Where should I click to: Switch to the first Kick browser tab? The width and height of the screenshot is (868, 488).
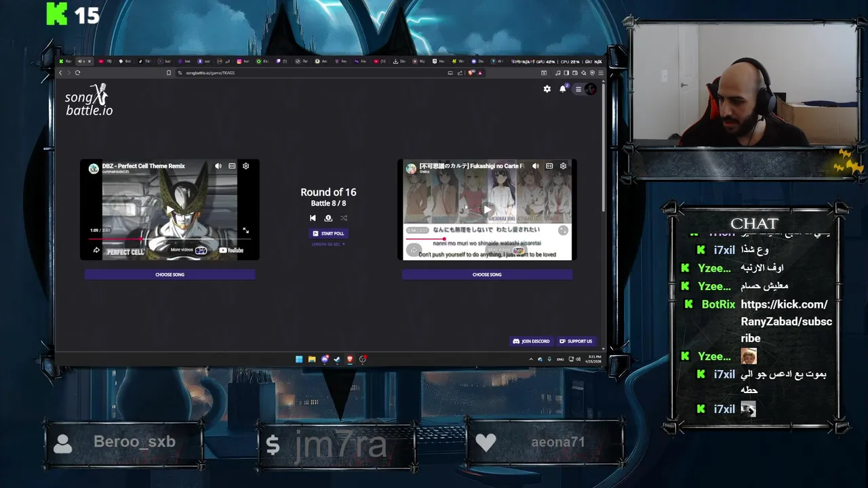(x=64, y=61)
